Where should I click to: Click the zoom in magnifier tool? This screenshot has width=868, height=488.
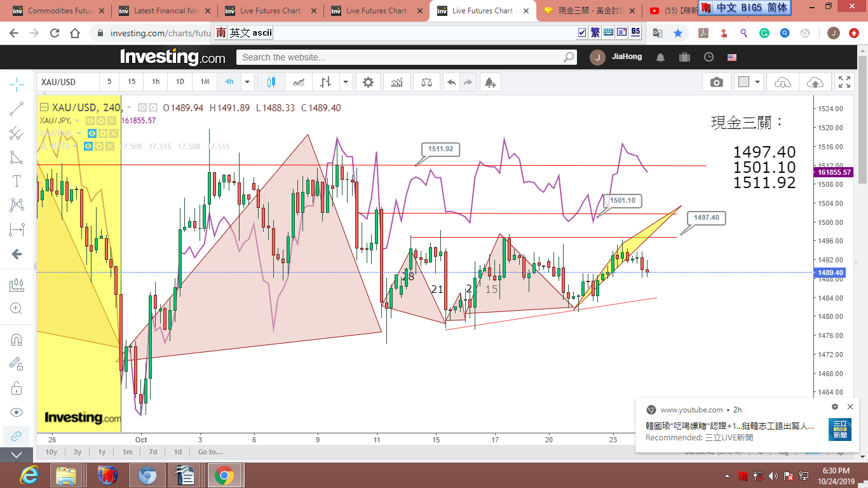[x=17, y=309]
